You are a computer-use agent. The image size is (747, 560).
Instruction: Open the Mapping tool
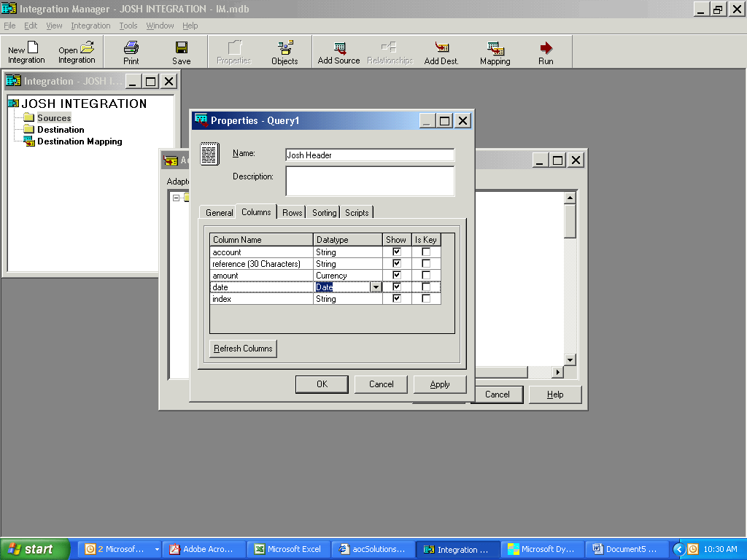click(x=495, y=51)
